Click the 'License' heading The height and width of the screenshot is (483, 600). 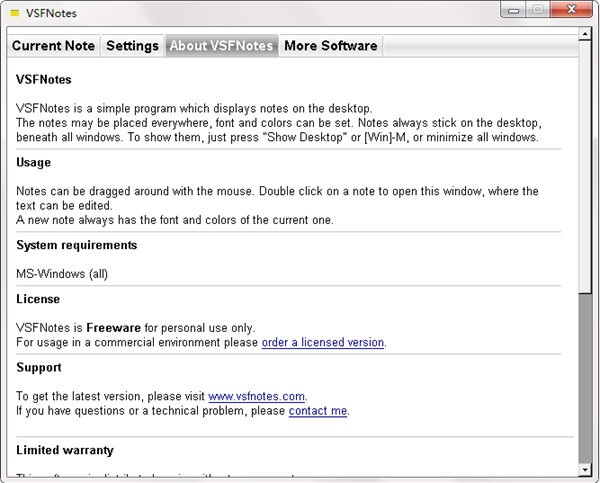pos(38,299)
